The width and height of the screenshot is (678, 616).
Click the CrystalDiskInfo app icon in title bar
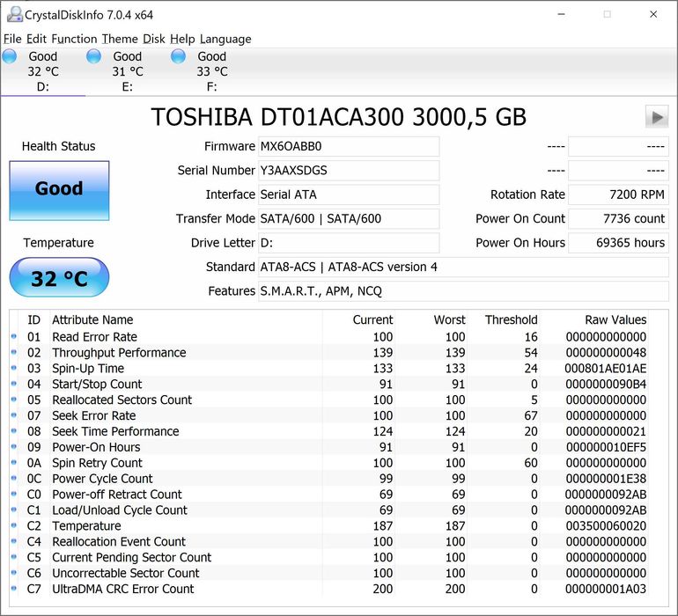[15, 15]
